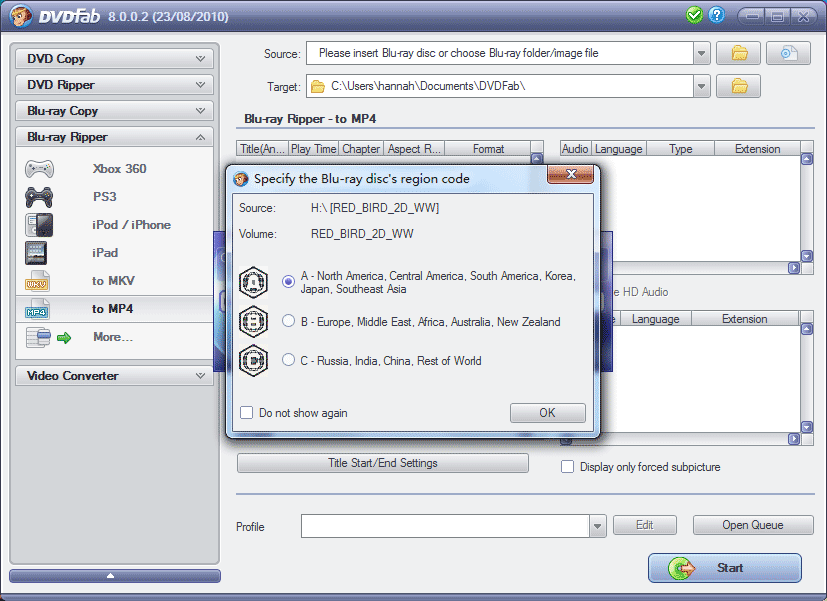
Task: Click the Profile input field
Action: click(x=445, y=526)
